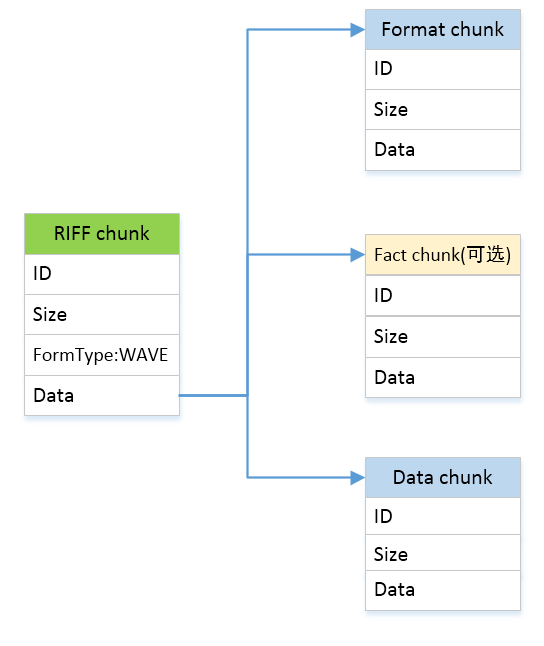This screenshot has width=544, height=646.
Task: Select the Size row under Format chunk
Action: pyautogui.click(x=443, y=109)
